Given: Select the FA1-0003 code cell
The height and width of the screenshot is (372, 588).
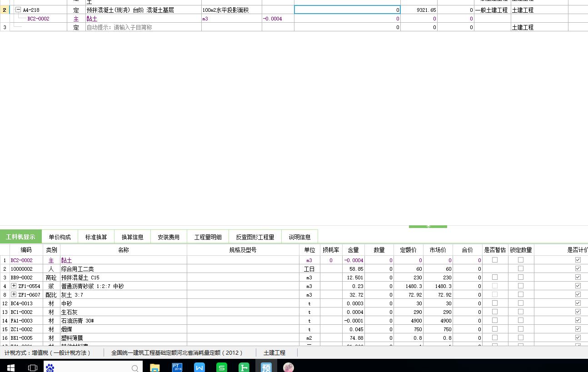Looking at the screenshot, I should [x=26, y=321].
